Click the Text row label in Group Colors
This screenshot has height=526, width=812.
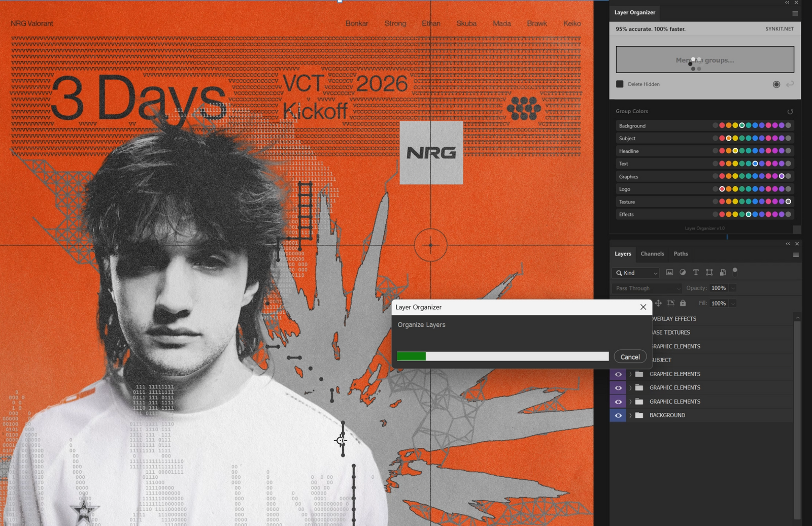click(x=623, y=164)
